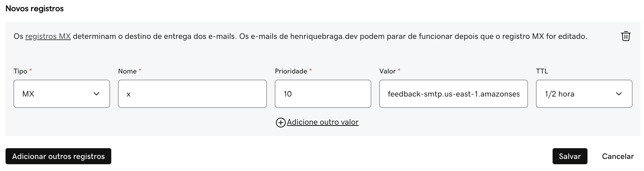
Task: Click the trash can beside the MX warning
Action: pyautogui.click(x=625, y=37)
